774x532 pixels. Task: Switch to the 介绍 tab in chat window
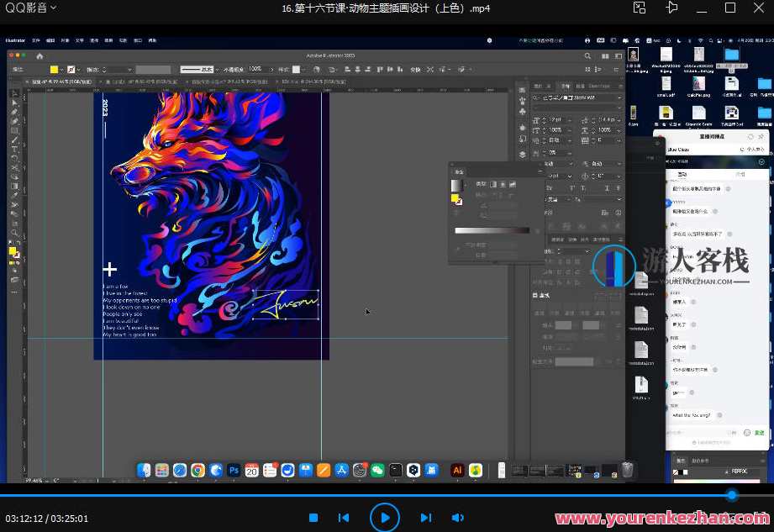tap(740, 173)
